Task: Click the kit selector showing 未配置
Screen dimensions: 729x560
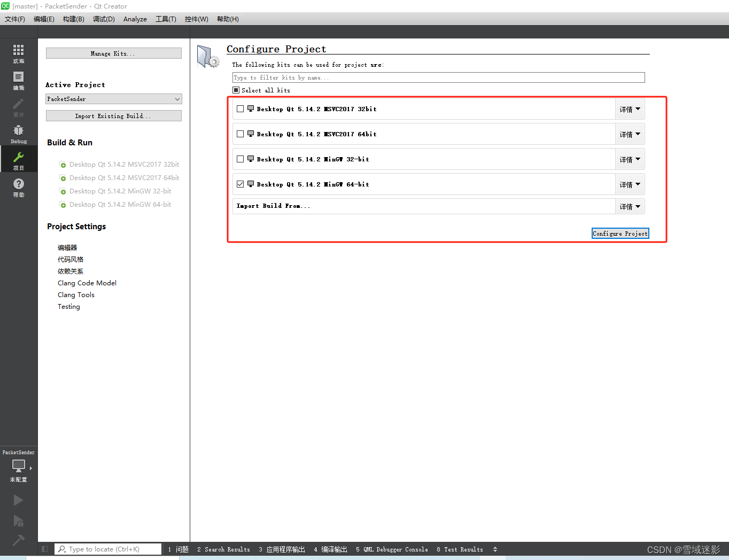Action: pyautogui.click(x=18, y=469)
